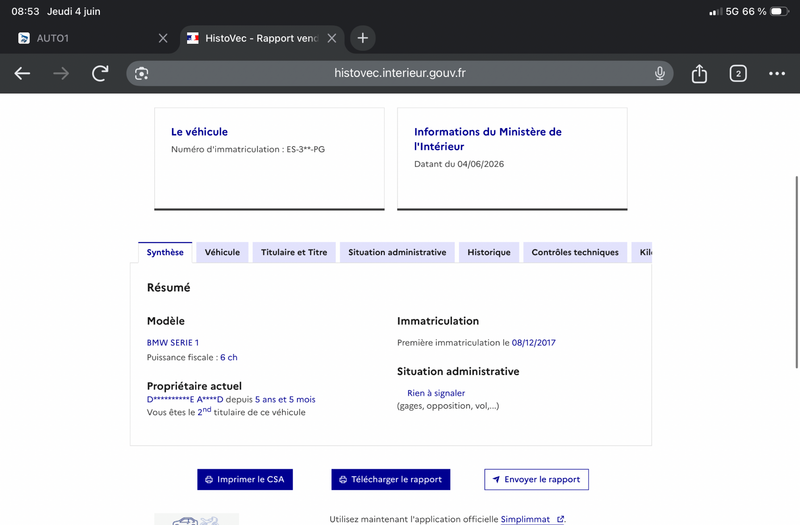Go back to the previous page
Viewport: 800px width, 525px height.
tap(22, 73)
